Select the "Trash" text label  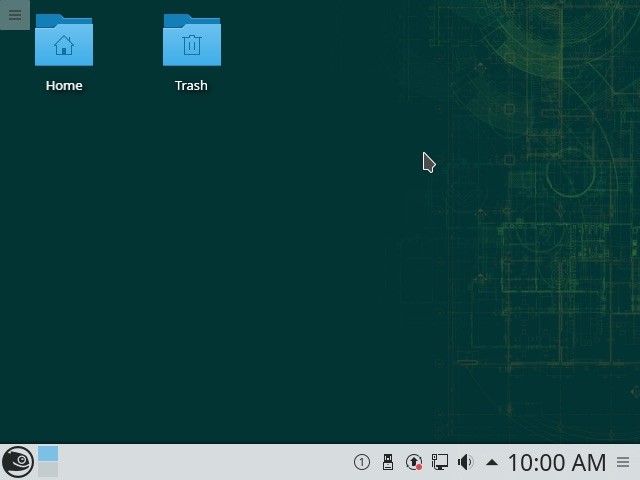[x=191, y=86]
